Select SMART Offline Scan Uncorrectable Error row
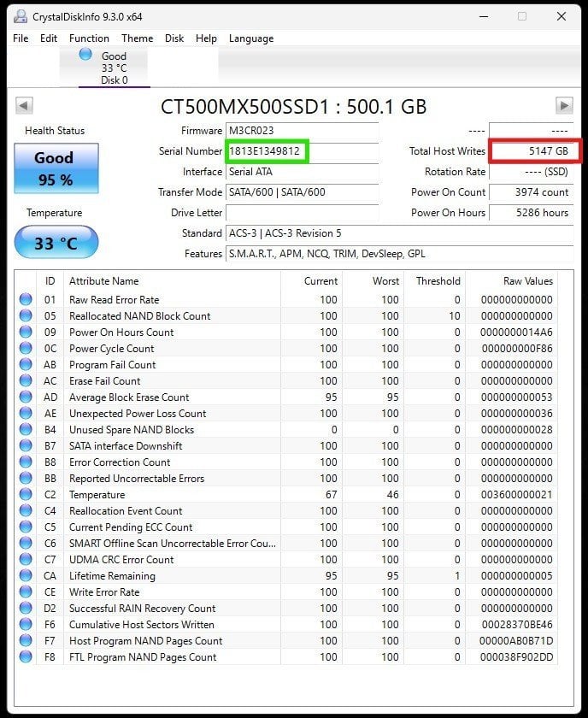The height and width of the screenshot is (718, 588). click(286, 543)
